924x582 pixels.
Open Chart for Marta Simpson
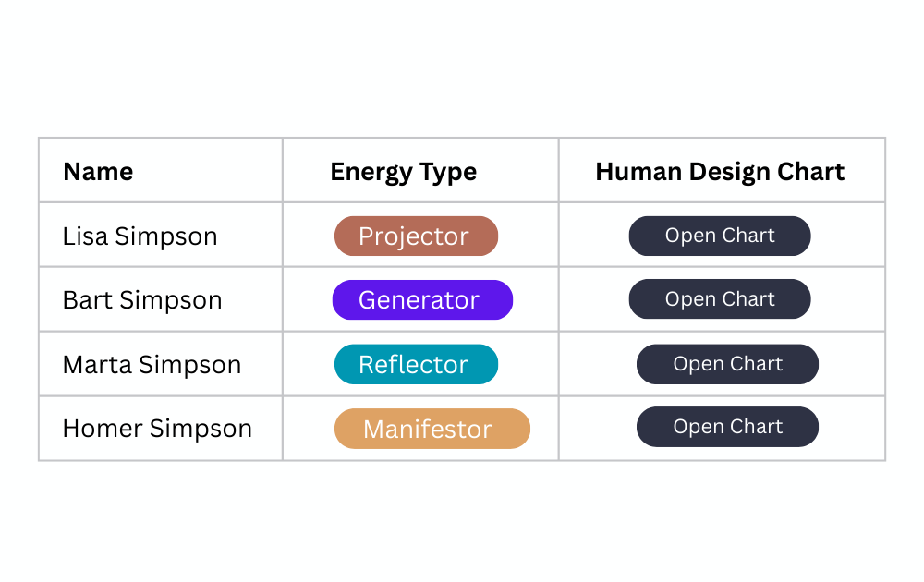(x=727, y=364)
